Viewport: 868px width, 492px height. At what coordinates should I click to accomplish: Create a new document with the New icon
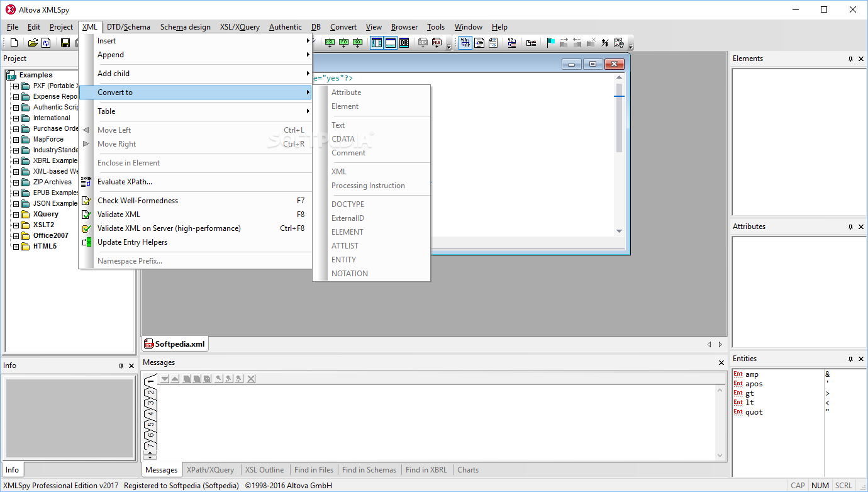click(14, 43)
